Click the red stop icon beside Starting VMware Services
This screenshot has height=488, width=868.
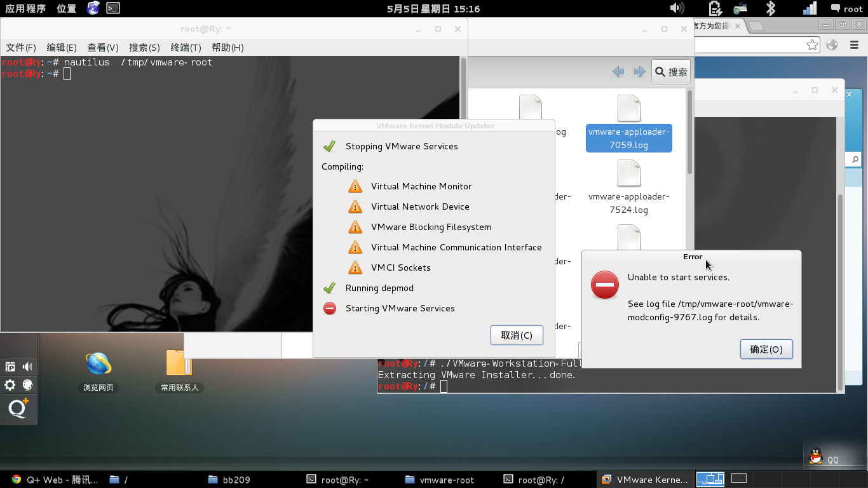tap(329, 308)
